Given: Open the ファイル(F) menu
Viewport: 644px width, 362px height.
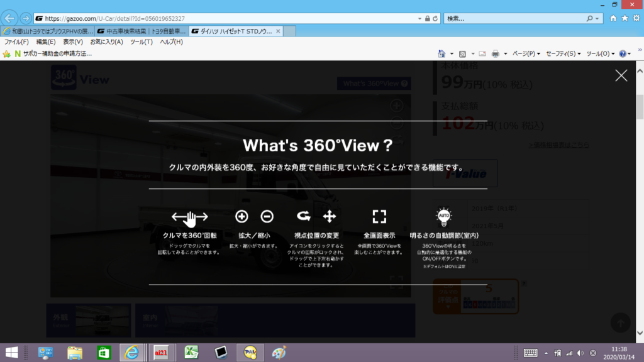Looking at the screenshot, I should pyautogui.click(x=16, y=42).
